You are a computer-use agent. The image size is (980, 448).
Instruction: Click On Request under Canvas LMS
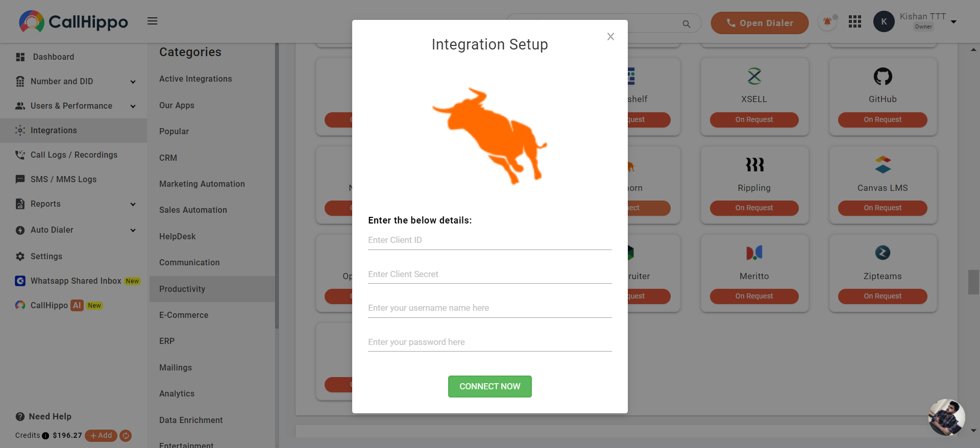[883, 208]
